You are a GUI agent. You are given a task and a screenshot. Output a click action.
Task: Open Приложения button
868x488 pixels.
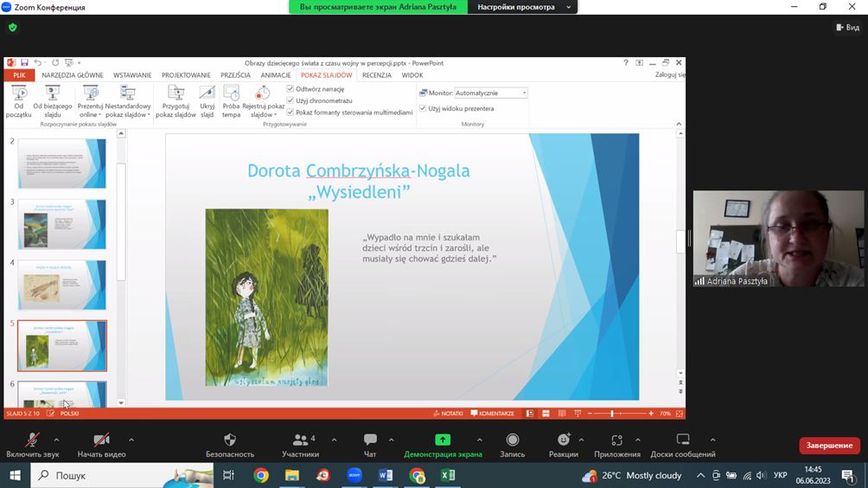[617, 446]
